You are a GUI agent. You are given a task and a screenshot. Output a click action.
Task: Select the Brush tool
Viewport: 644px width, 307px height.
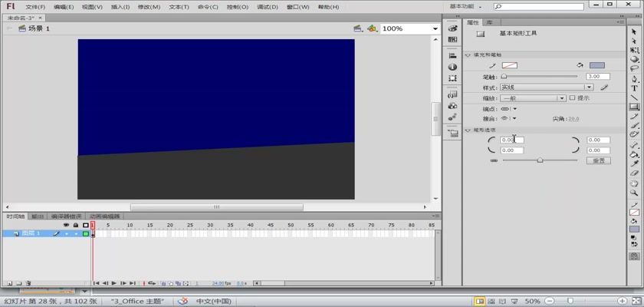pos(634,125)
